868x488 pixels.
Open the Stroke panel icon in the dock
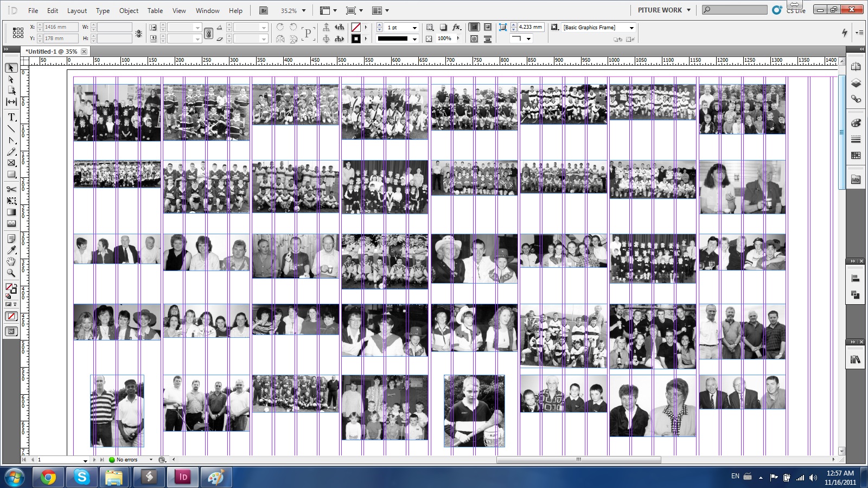[856, 139]
